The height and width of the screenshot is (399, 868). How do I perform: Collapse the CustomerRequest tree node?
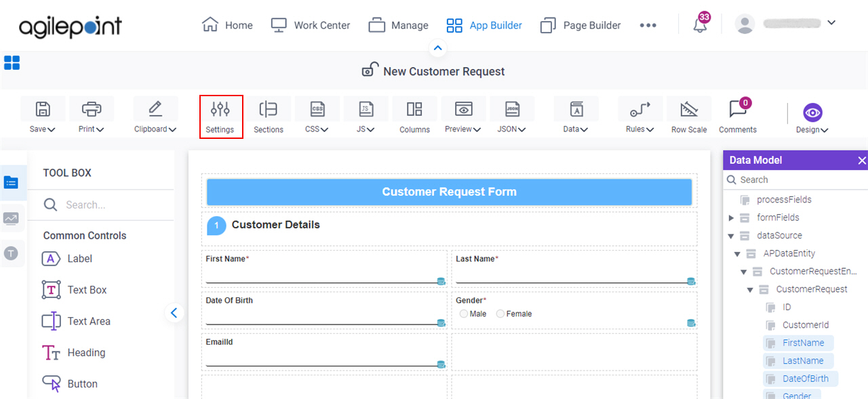(750, 290)
